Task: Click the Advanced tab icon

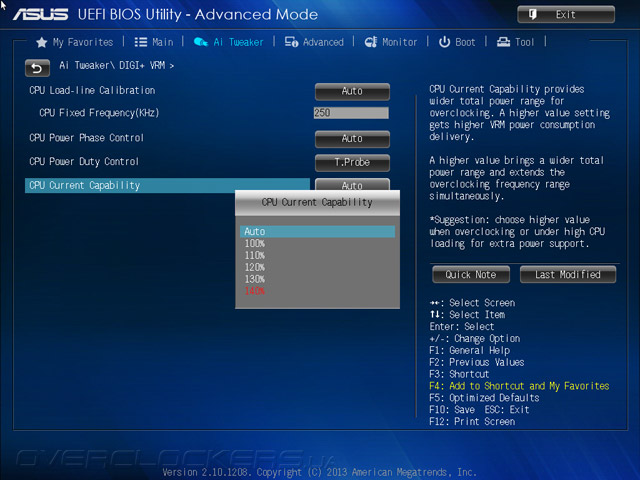Action: click(291, 42)
